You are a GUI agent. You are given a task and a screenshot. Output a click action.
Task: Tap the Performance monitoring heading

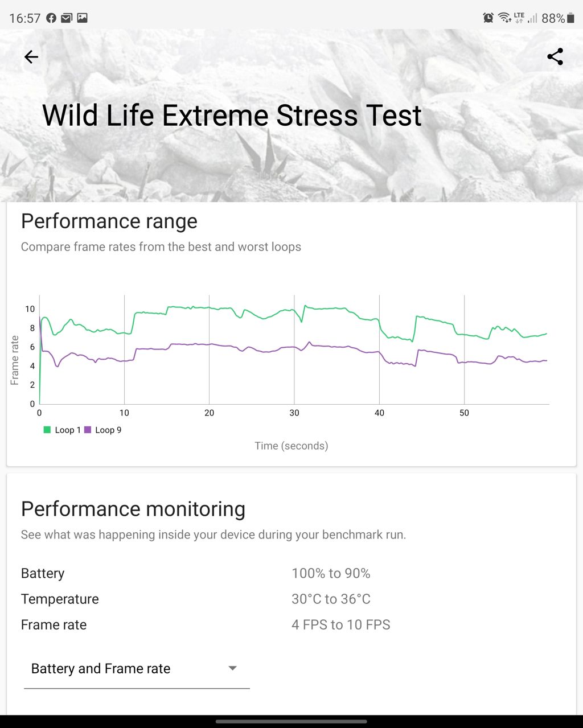pyautogui.click(x=133, y=509)
